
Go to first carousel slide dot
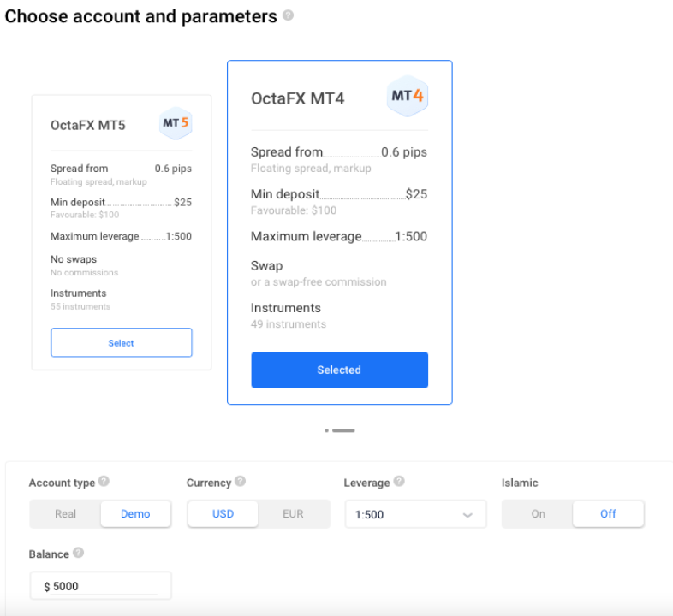click(x=326, y=430)
